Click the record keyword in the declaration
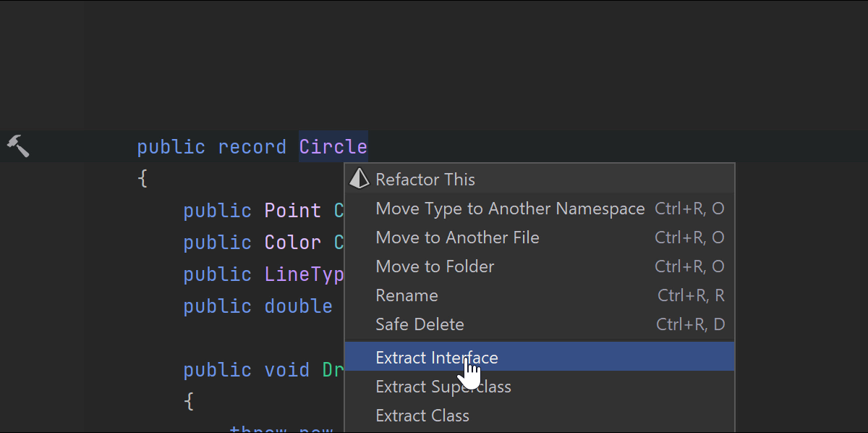This screenshot has height=433, width=868. pos(252,147)
